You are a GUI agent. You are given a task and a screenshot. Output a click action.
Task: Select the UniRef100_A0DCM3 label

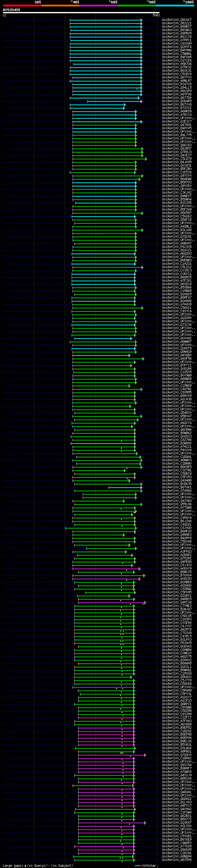point(177,579)
